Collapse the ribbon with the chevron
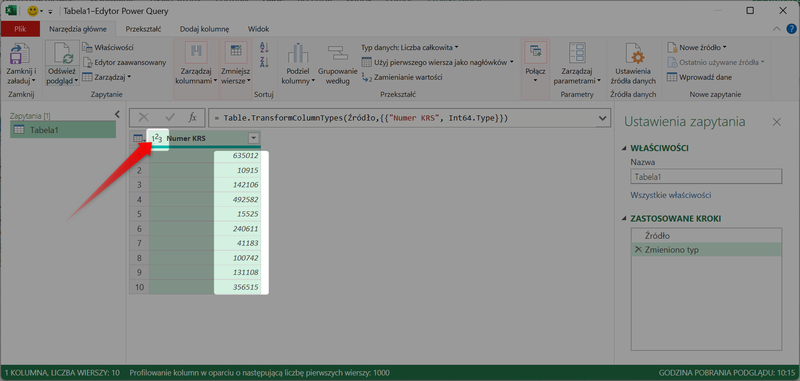 point(777,30)
